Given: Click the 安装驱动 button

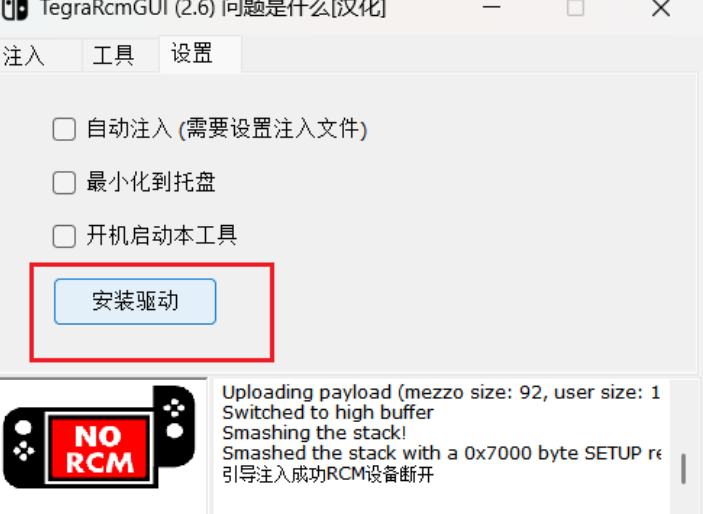Looking at the screenshot, I should point(135,301).
